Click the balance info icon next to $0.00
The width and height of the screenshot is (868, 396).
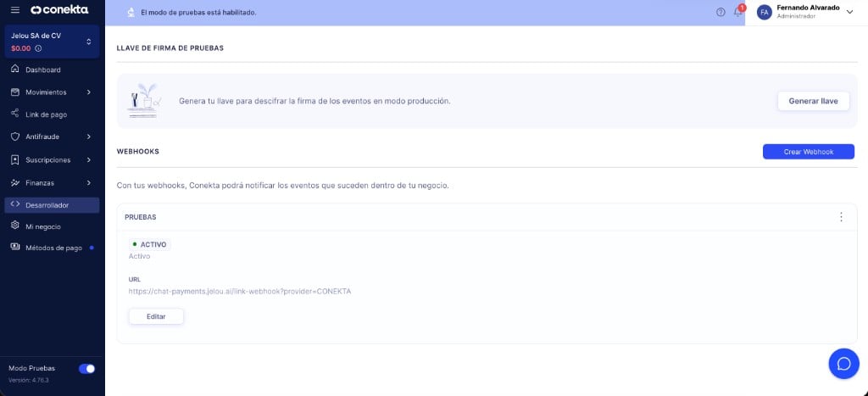pos(38,48)
